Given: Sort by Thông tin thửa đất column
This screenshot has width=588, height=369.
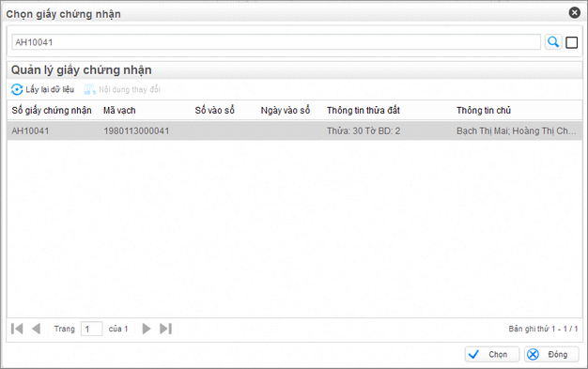Looking at the screenshot, I should pyautogui.click(x=363, y=110).
